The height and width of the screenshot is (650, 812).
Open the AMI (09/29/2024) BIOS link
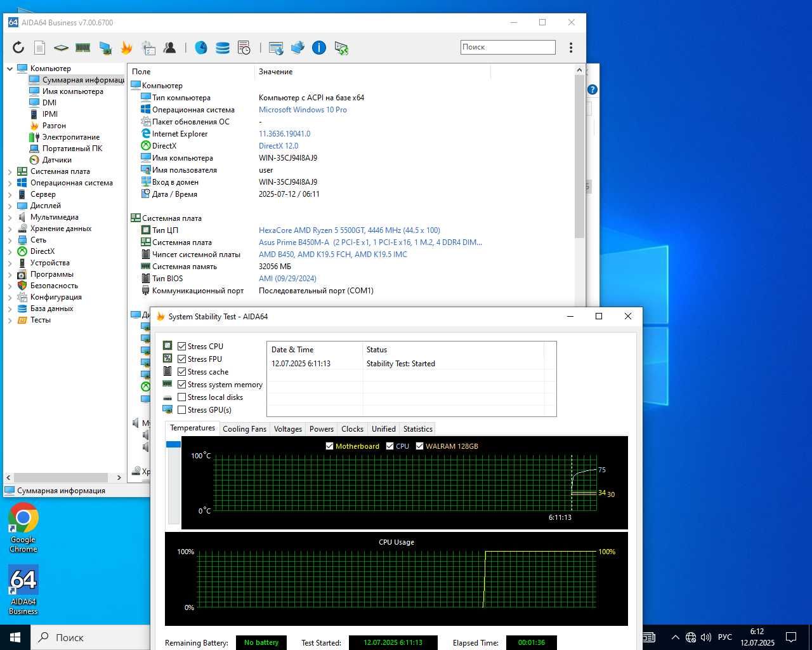[x=287, y=279]
